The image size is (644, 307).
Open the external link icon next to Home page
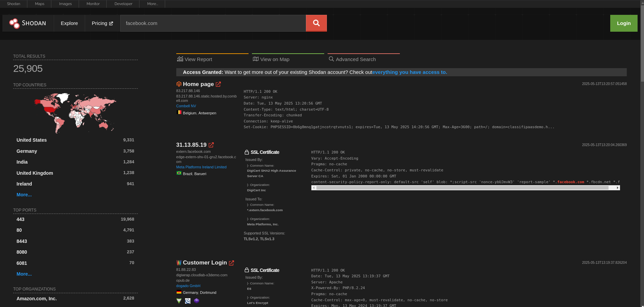click(218, 84)
